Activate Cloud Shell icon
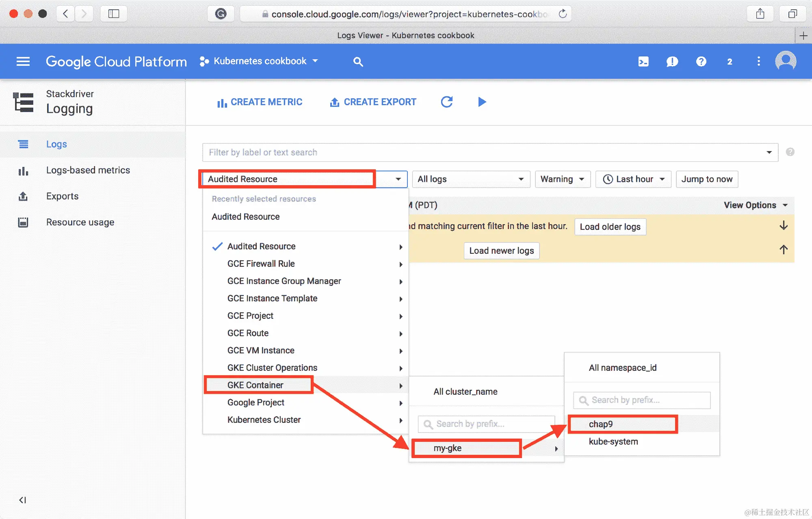812x519 pixels. (x=643, y=61)
